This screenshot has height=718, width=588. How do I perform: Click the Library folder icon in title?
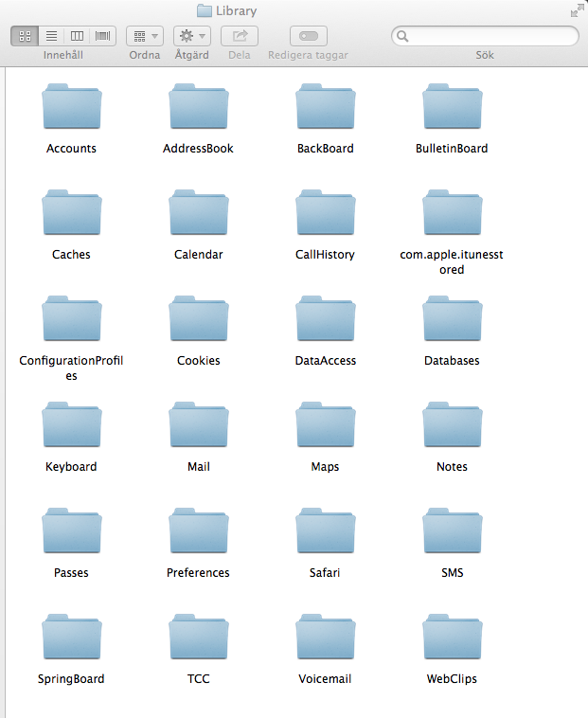(x=205, y=10)
